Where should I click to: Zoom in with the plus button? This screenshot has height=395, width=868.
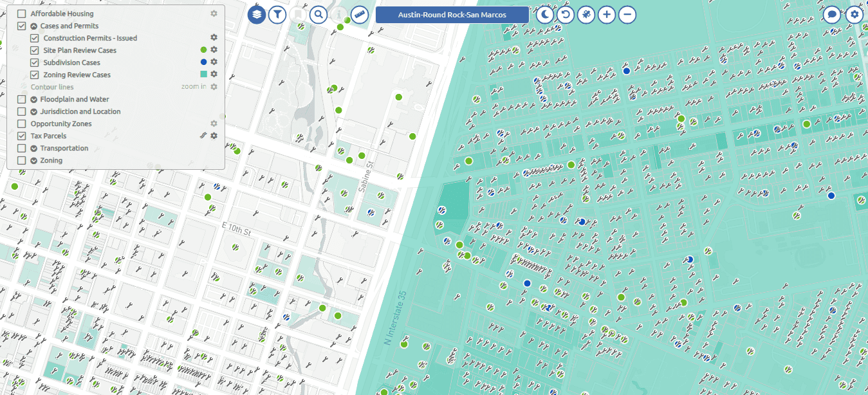[607, 14]
